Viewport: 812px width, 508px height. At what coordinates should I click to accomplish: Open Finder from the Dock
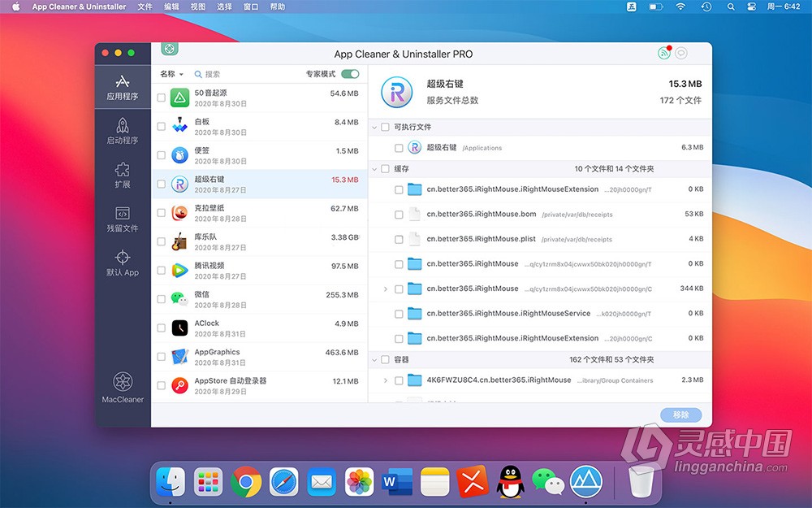171,482
